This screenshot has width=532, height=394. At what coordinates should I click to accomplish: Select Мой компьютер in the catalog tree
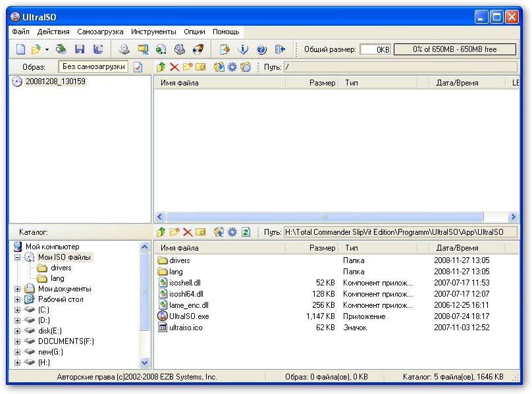click(52, 247)
